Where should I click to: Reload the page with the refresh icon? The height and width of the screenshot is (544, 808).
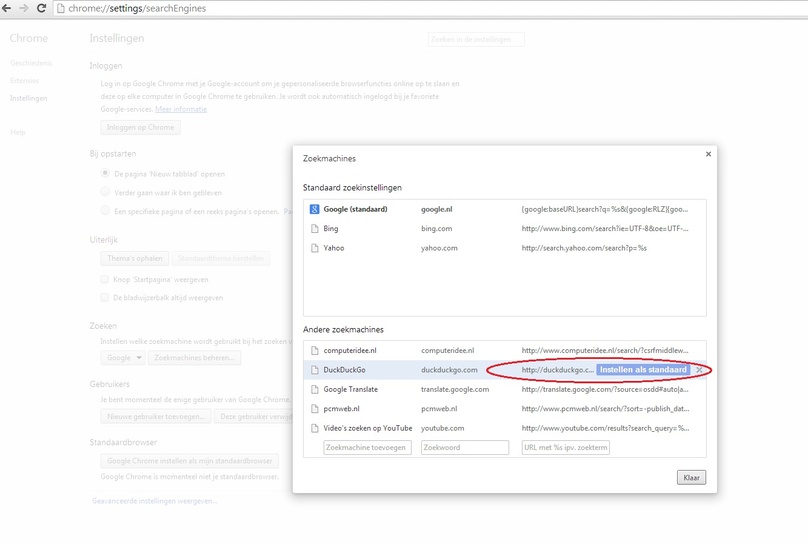pyautogui.click(x=41, y=8)
